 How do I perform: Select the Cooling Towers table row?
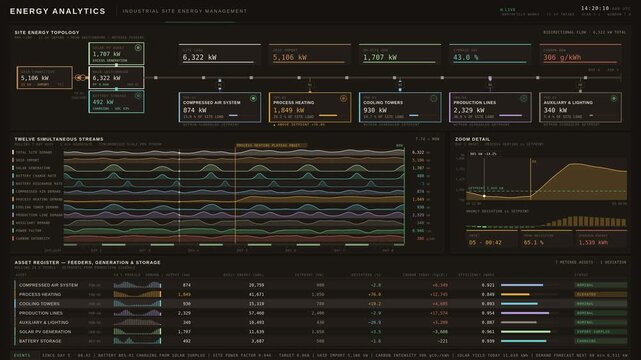pyautogui.click(x=321, y=304)
